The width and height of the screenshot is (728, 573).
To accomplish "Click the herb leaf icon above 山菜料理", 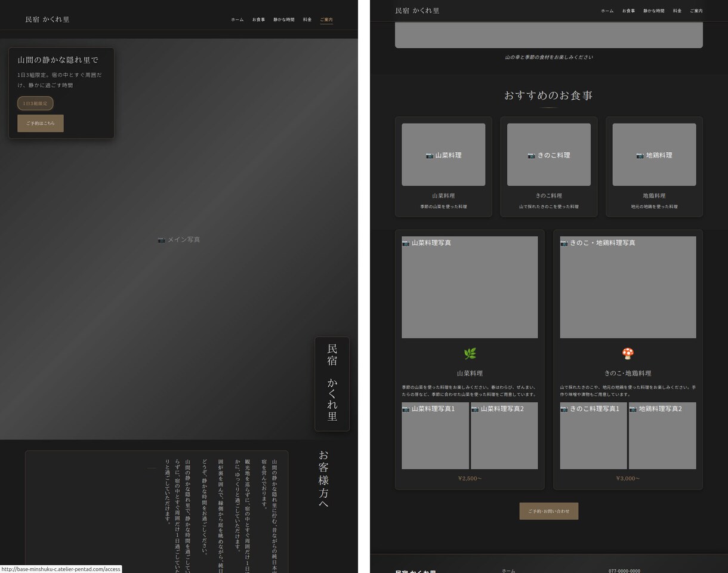I will [470, 354].
